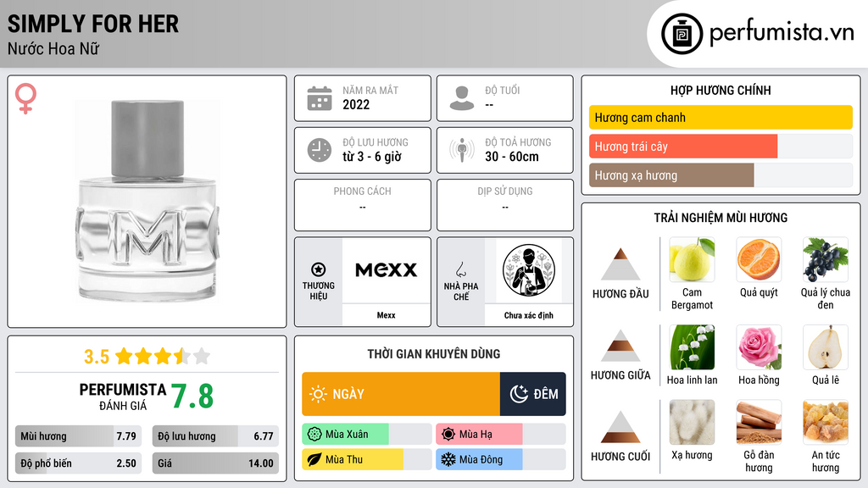Click the 30 - 60cm sillage value
The image size is (868, 488).
coord(511,157)
